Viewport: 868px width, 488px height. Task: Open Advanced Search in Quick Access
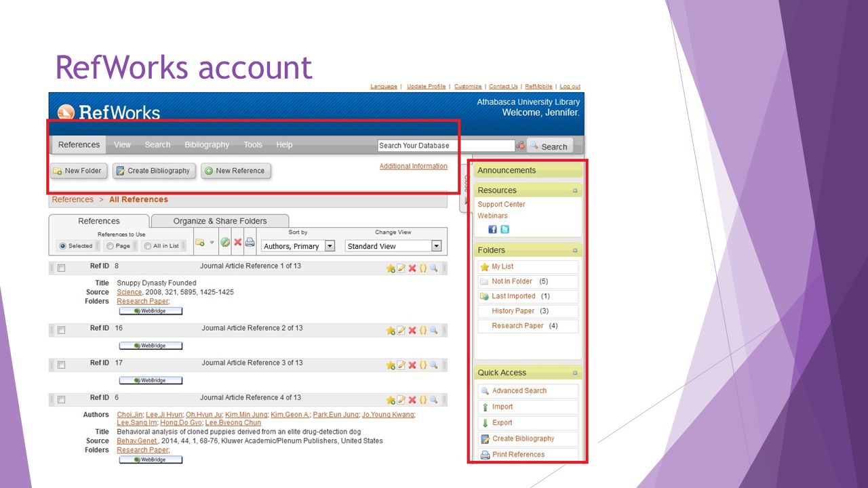coord(519,390)
